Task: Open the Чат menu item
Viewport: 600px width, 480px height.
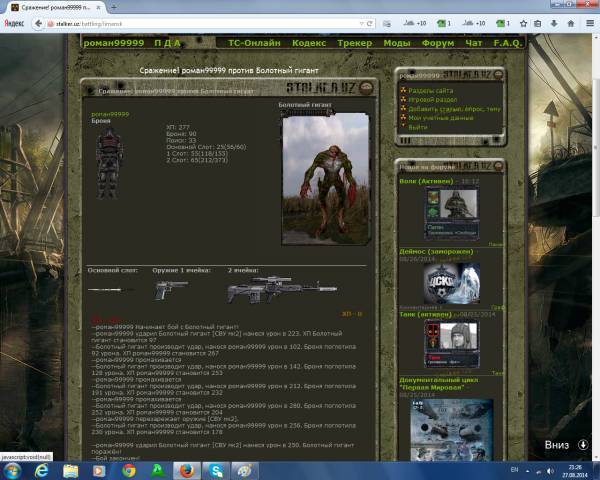Action: pos(474,43)
